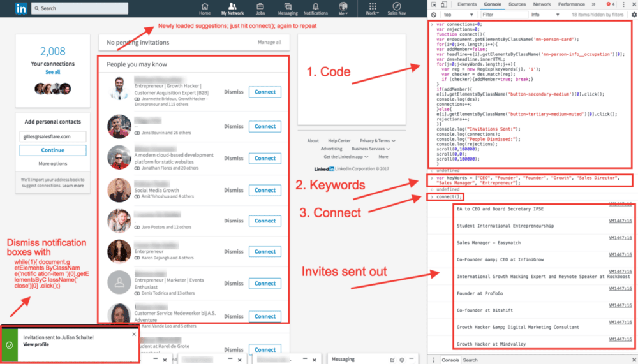The height and width of the screenshot is (364, 638).
Task: Click More options under Add personal contacts
Action: point(52,163)
